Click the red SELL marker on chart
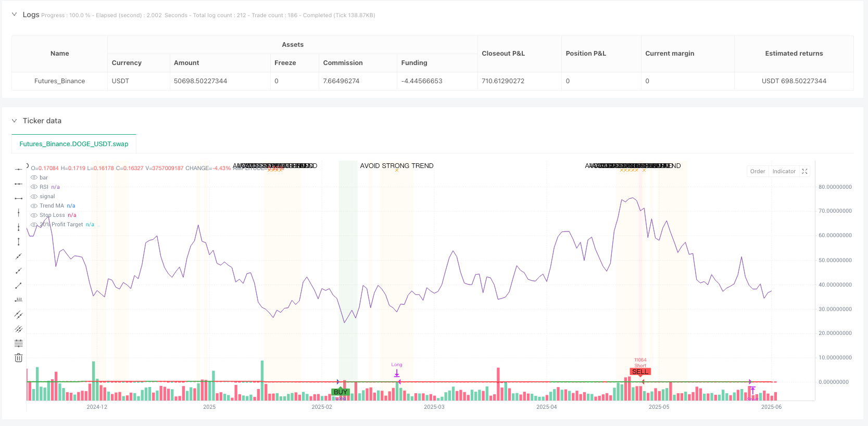 click(640, 371)
